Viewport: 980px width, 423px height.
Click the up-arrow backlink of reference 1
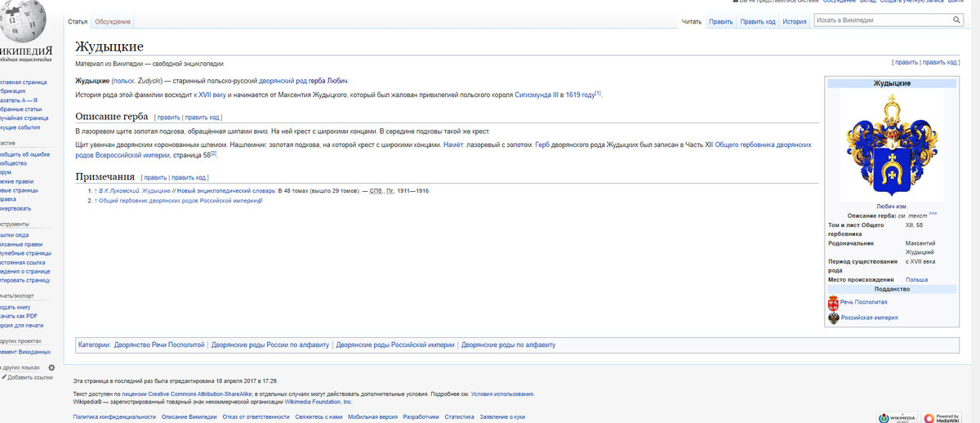click(x=96, y=190)
